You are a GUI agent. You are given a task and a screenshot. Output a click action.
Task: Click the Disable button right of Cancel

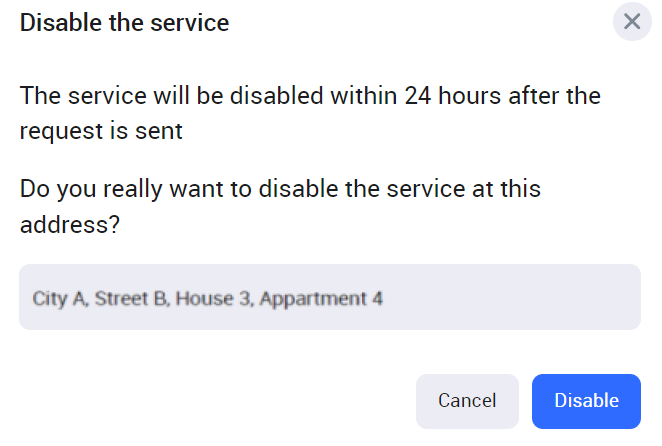coord(586,401)
